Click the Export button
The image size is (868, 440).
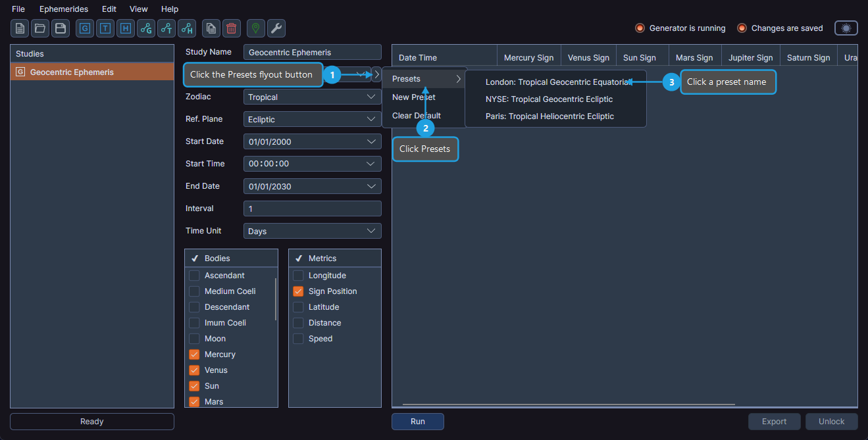pyautogui.click(x=774, y=422)
